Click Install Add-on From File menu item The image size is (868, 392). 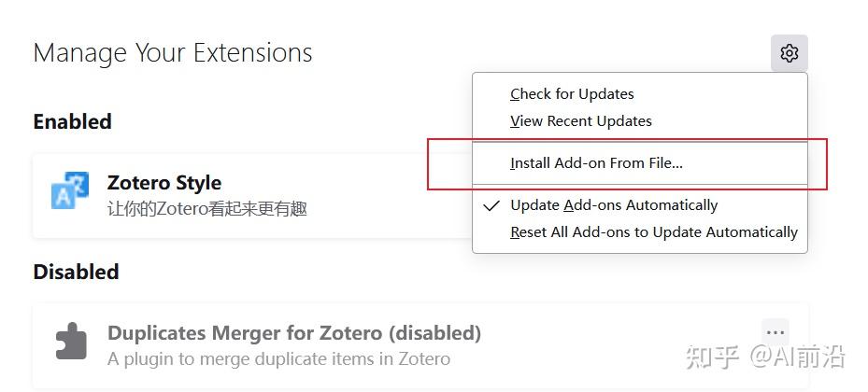click(x=596, y=163)
